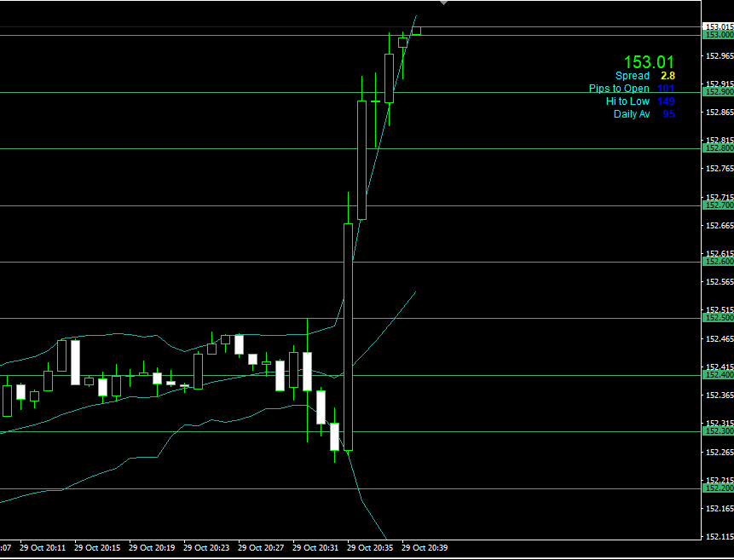Click the 152.300 green price level tag
734x560 pixels.
718,431
